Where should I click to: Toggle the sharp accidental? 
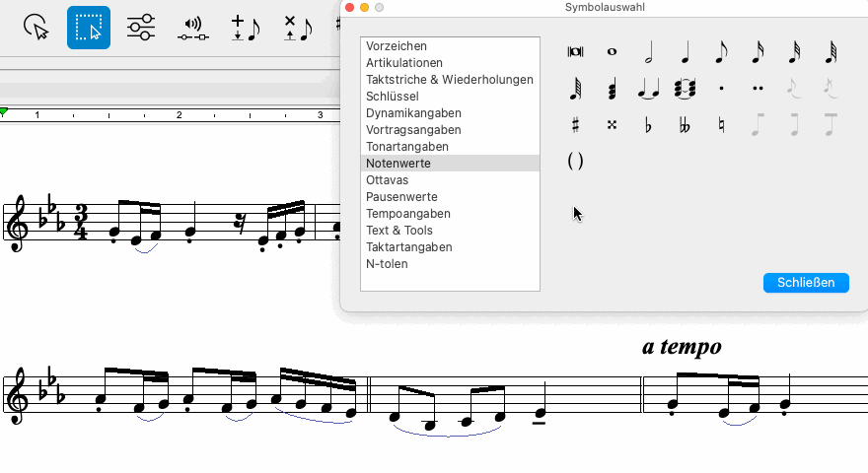click(576, 125)
